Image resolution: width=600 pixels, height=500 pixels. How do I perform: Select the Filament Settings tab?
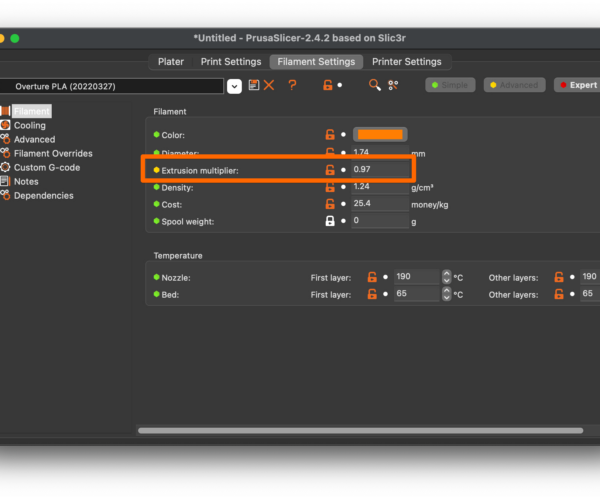click(316, 62)
